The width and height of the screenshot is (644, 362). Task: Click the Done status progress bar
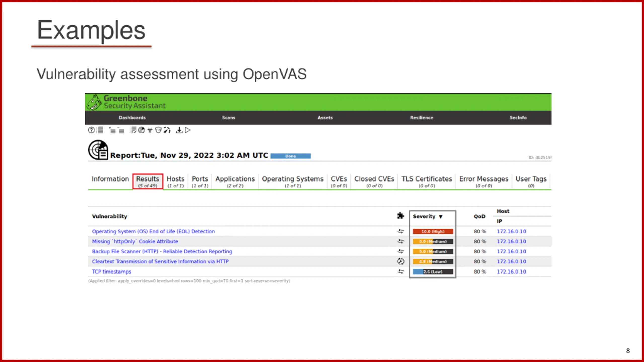coord(291,156)
